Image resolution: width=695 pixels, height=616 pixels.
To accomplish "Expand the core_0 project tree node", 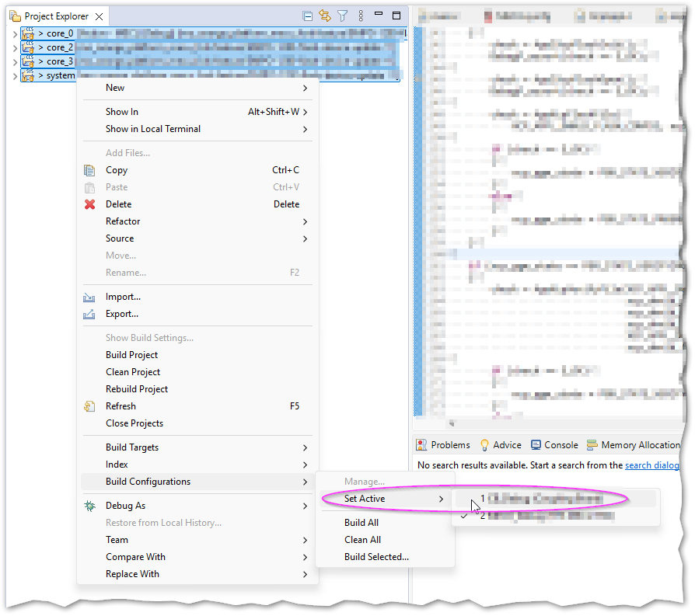I will tap(15, 34).
